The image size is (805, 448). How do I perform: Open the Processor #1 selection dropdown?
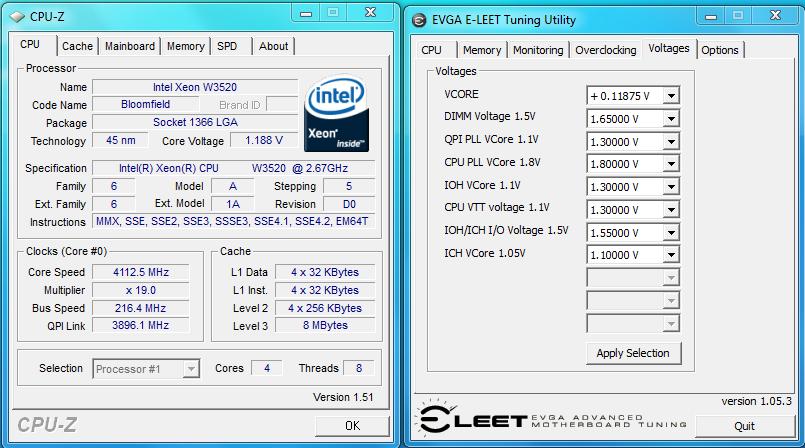[x=191, y=369]
